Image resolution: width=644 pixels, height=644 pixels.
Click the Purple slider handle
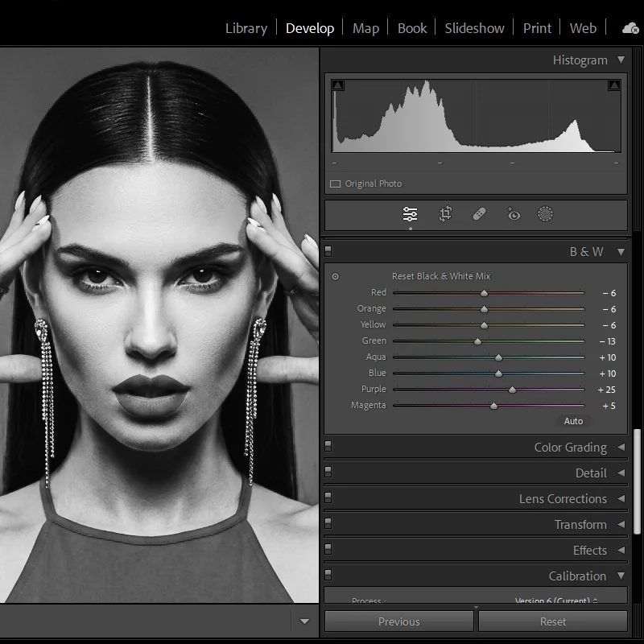tap(512, 390)
